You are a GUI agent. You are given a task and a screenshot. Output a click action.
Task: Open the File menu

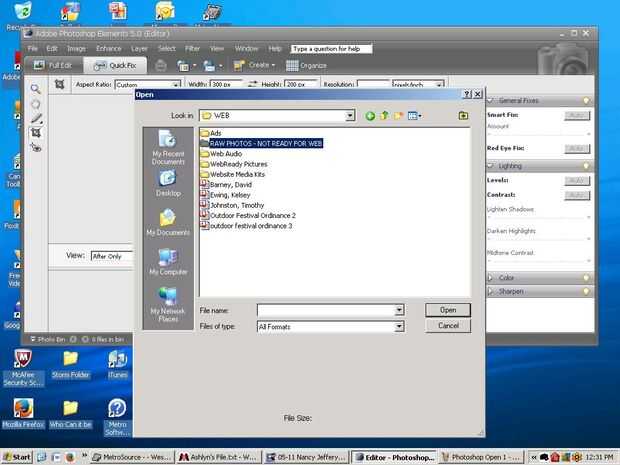click(x=33, y=48)
